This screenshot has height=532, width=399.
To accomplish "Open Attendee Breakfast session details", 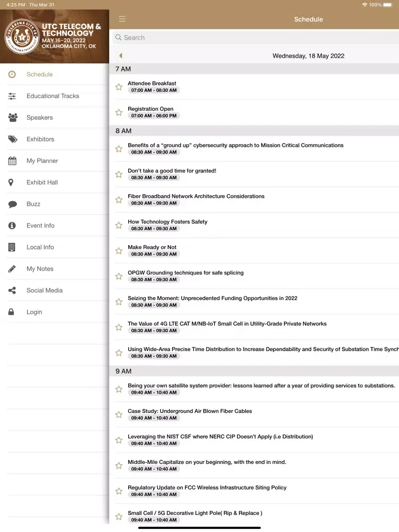I will click(254, 87).
